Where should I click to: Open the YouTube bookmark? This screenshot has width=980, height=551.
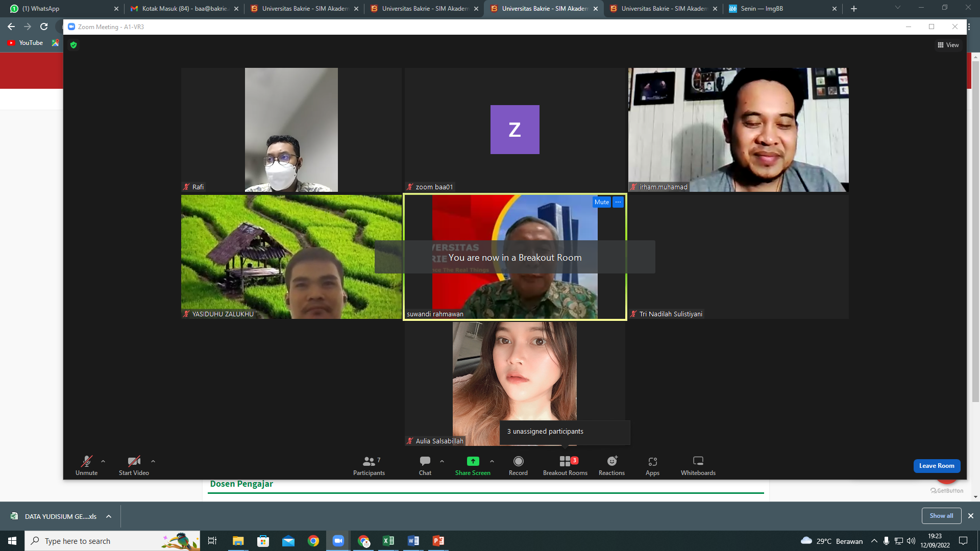pyautogui.click(x=26, y=43)
